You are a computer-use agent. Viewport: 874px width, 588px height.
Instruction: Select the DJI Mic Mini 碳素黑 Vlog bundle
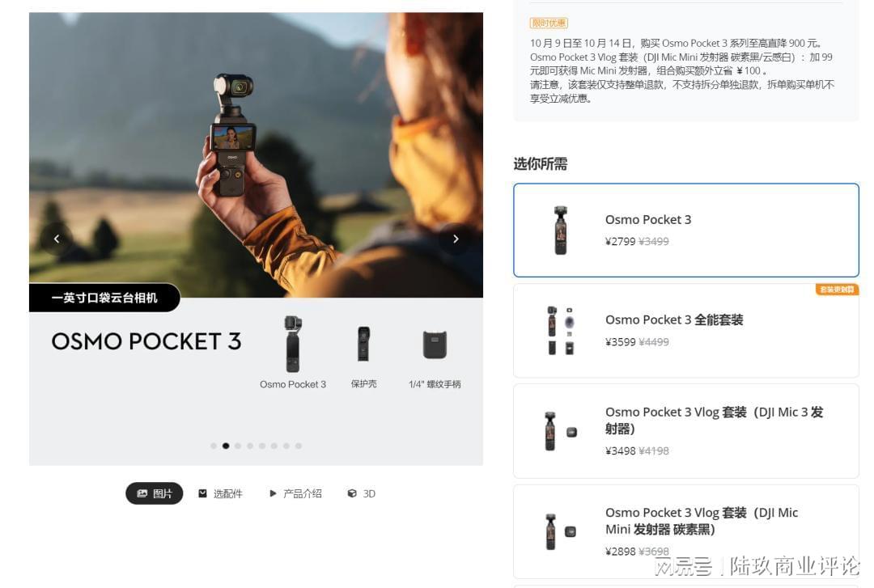point(686,531)
